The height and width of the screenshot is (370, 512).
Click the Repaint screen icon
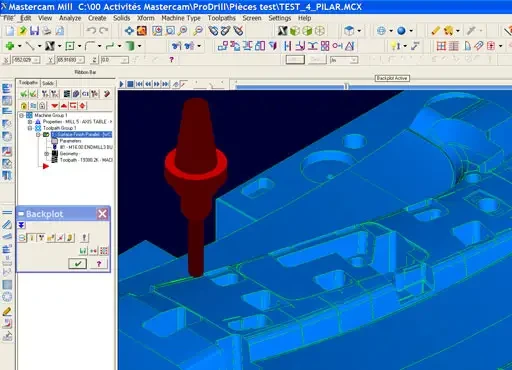[x=142, y=31]
